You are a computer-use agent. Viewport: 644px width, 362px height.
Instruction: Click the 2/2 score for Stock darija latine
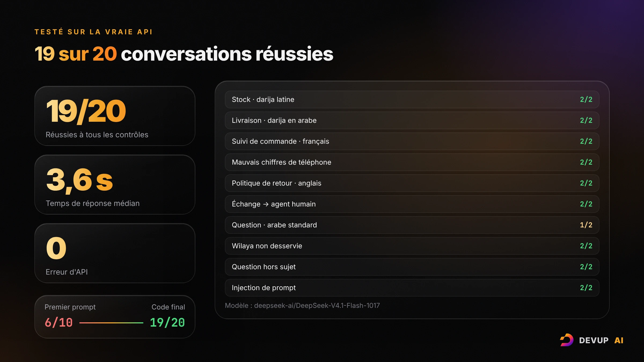pos(586,99)
